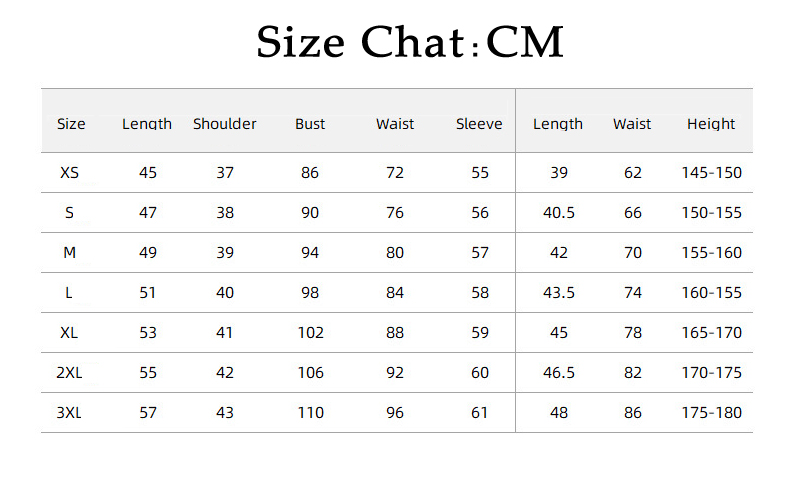The width and height of the screenshot is (794, 483).
Task: Select height value 175-180
Action: (711, 413)
